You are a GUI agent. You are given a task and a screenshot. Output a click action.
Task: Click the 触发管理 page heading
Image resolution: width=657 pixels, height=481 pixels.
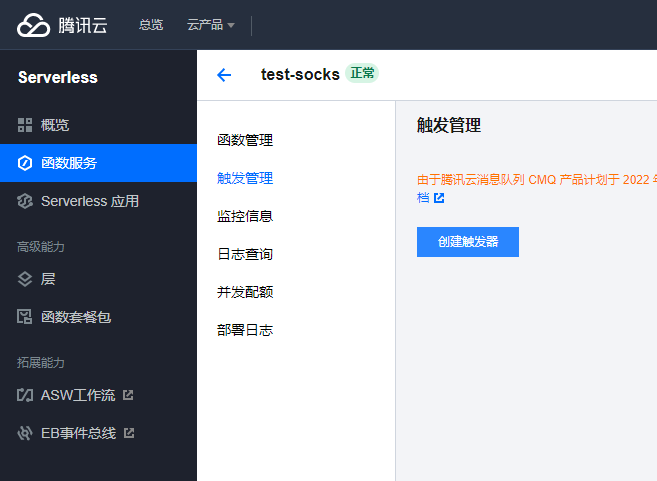(x=449, y=125)
